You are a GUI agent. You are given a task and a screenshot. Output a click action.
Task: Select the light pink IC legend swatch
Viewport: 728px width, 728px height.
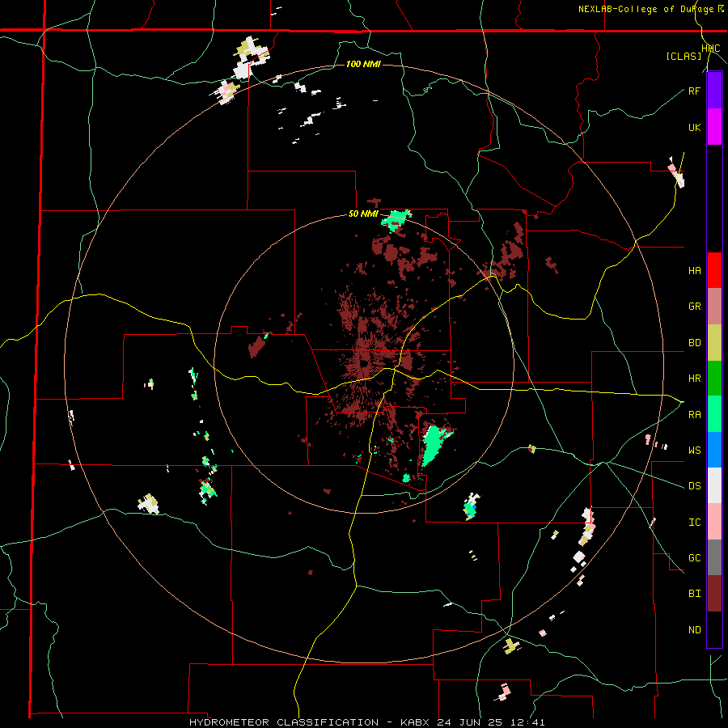(x=714, y=522)
